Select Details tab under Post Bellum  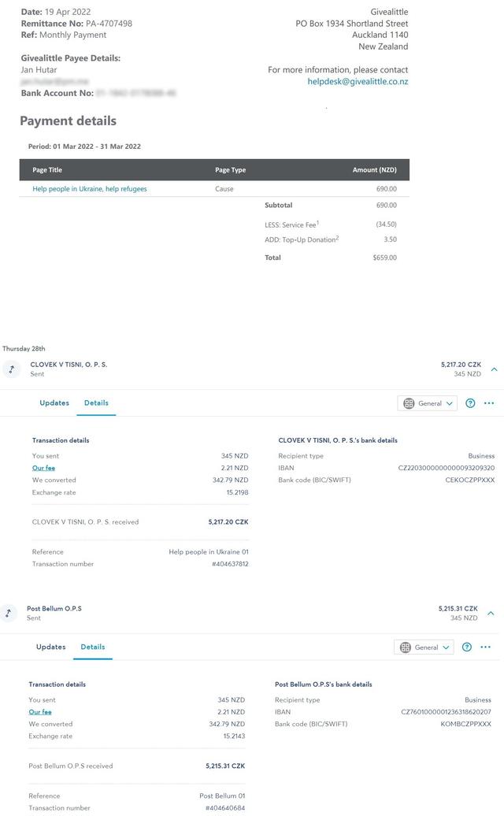tap(93, 647)
